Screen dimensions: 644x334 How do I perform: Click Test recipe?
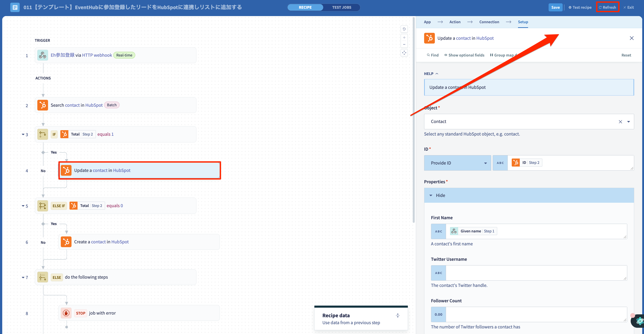[580, 7]
